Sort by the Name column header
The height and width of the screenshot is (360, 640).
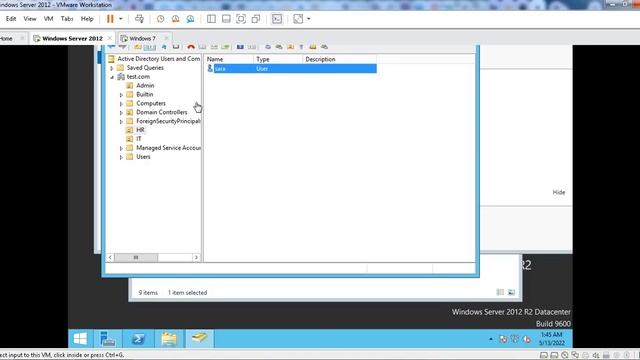coord(229,59)
